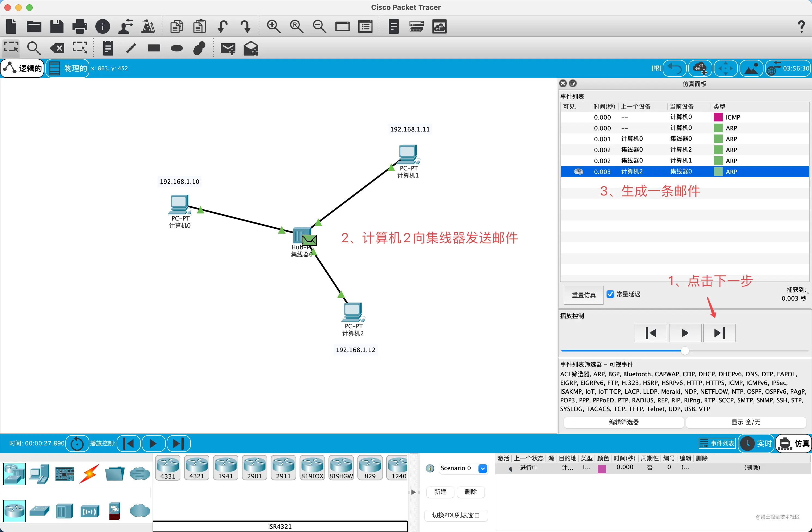Reset zoom with the R magnifier
Viewport: 812px width, 532px height.
(296, 26)
